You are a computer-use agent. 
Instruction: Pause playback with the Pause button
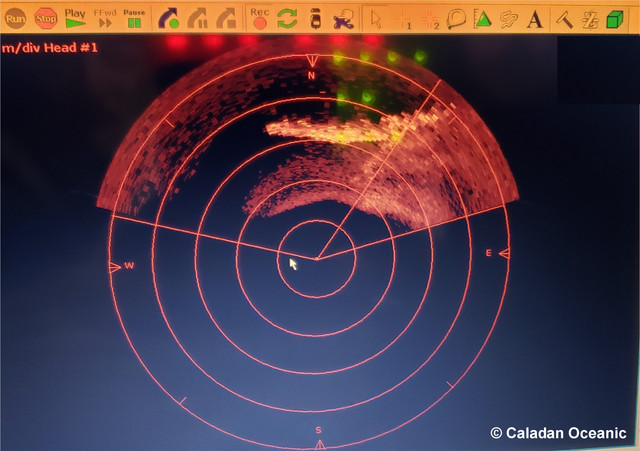tap(134, 18)
